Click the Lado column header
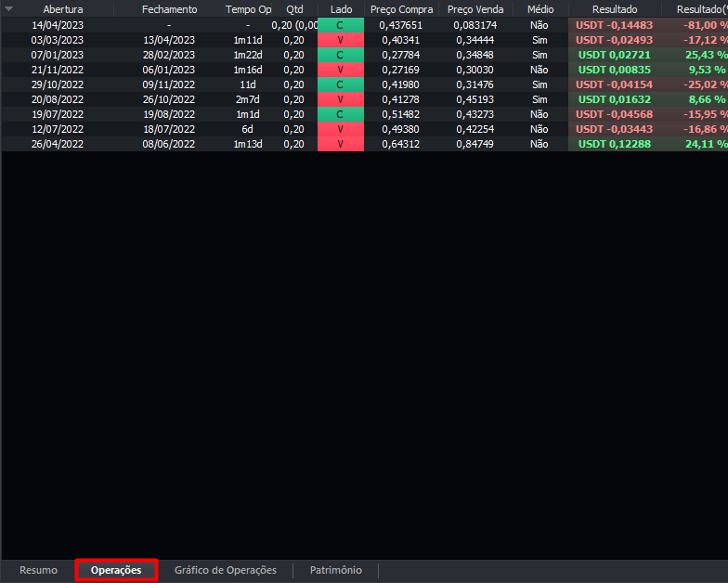This screenshot has width=728, height=583. click(341, 9)
